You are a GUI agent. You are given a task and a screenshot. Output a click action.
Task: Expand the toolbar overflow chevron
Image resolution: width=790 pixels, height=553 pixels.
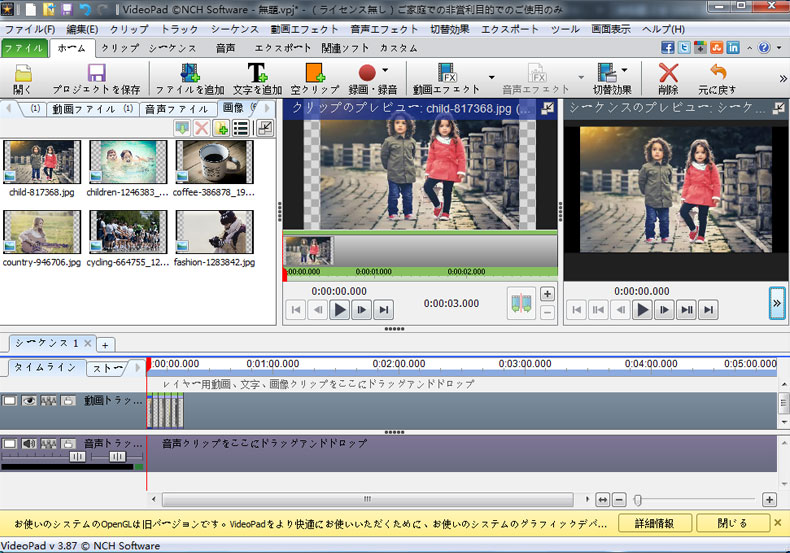pos(782,78)
